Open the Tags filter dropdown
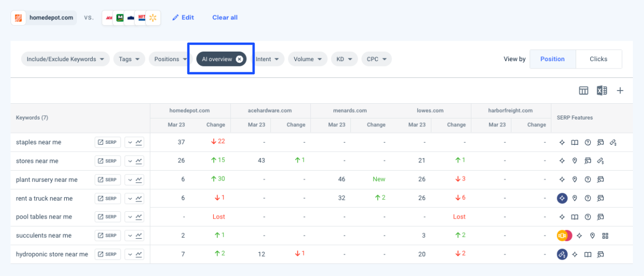The height and width of the screenshot is (276, 644). coord(129,59)
